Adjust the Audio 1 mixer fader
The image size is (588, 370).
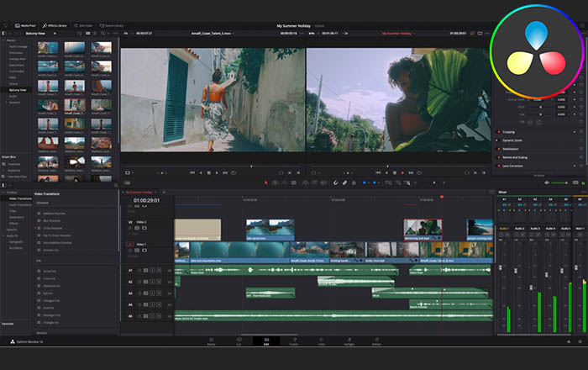coord(501,267)
